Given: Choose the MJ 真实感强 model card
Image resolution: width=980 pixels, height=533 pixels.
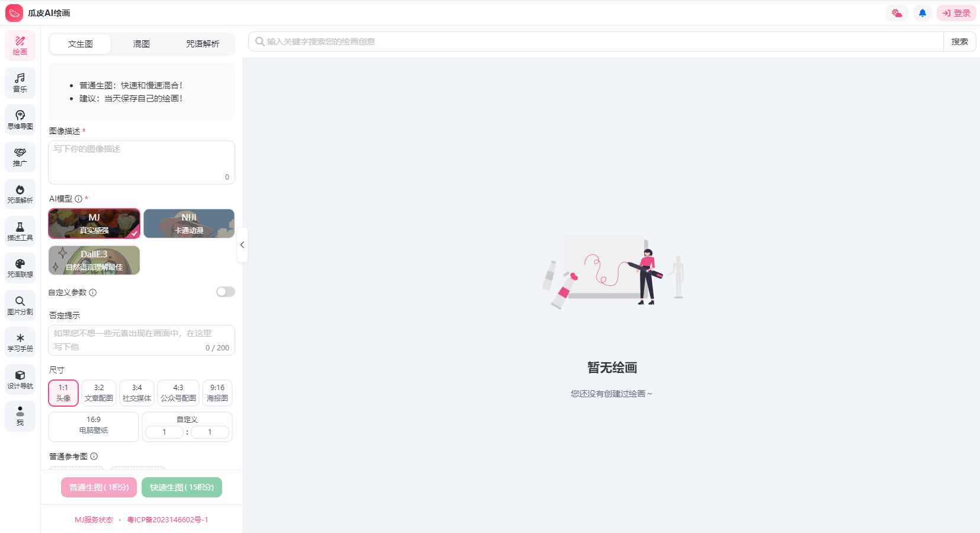Looking at the screenshot, I should click(x=94, y=224).
